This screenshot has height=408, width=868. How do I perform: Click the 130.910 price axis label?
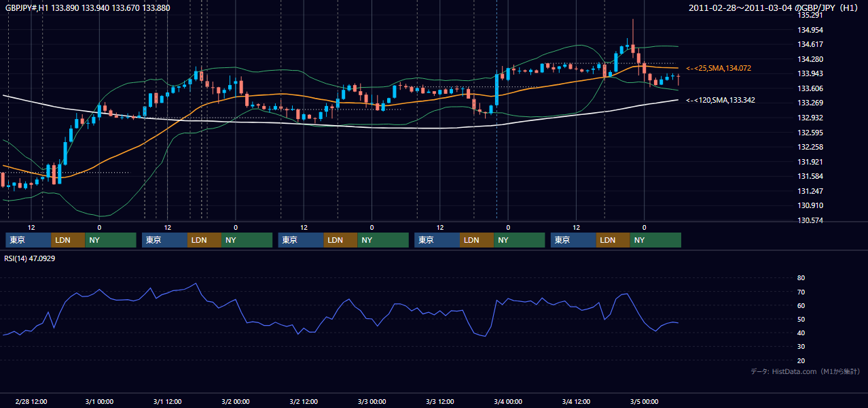point(810,205)
